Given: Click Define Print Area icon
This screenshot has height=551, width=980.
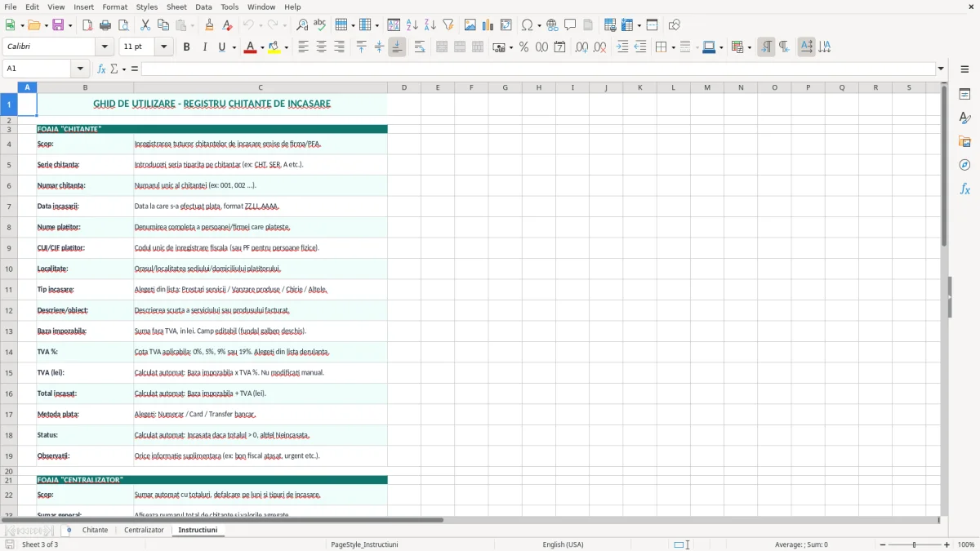Looking at the screenshot, I should pyautogui.click(x=610, y=25).
